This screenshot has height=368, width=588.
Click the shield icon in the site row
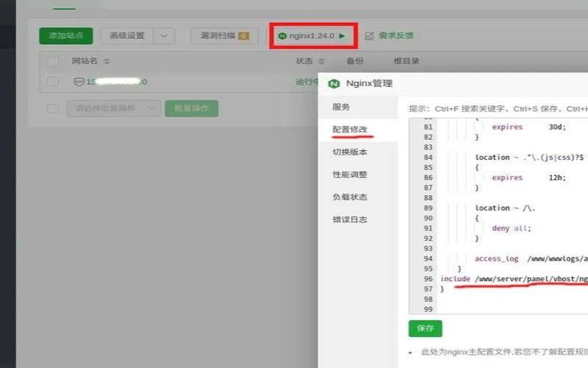click(x=79, y=82)
